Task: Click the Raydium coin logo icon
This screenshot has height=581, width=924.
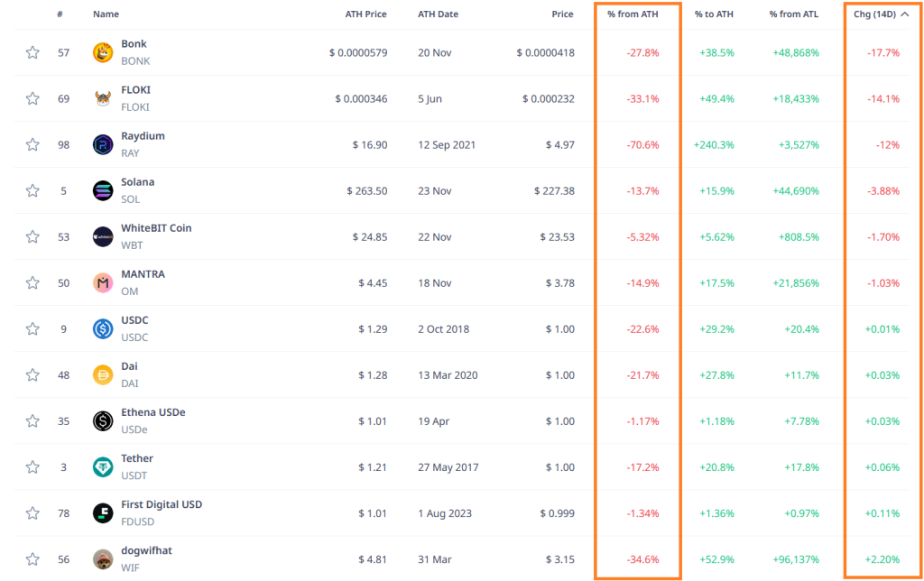Action: coord(103,144)
